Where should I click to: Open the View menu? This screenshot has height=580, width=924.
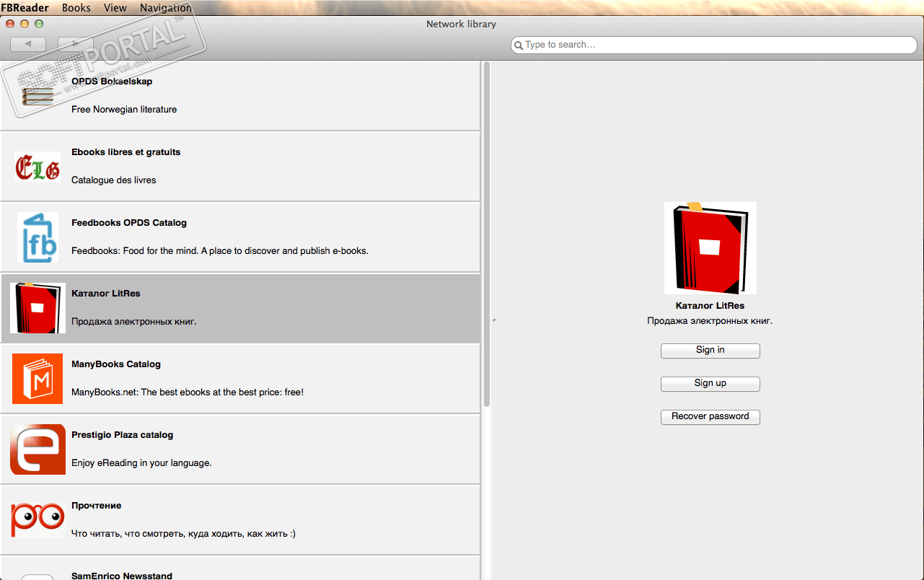pos(115,8)
